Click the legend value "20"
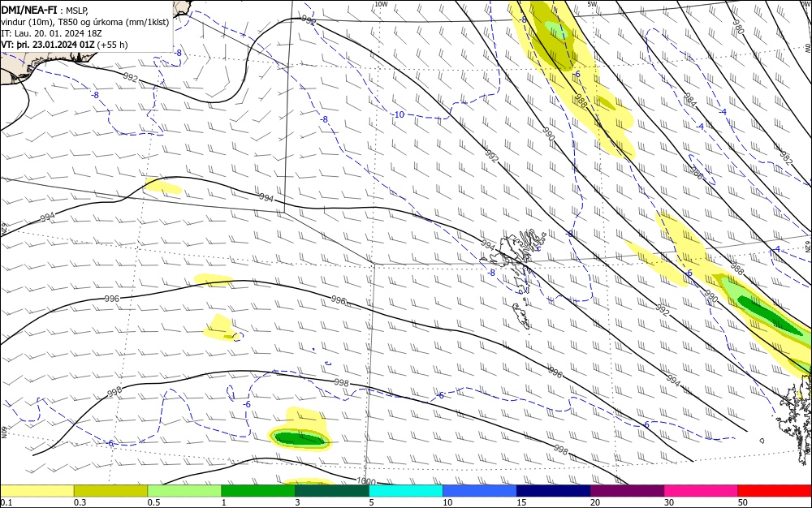Viewport: 812px width, 508px height. click(595, 502)
